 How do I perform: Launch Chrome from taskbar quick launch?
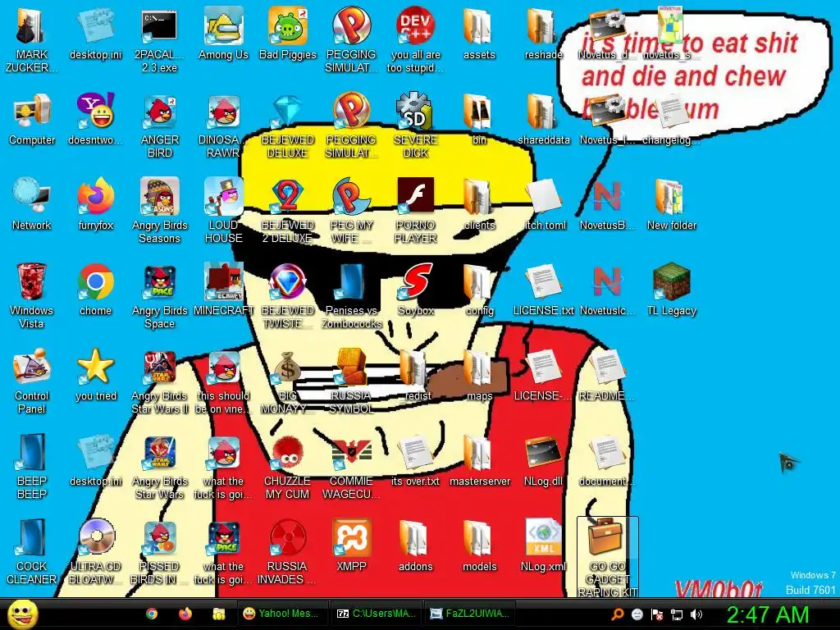pos(152,614)
